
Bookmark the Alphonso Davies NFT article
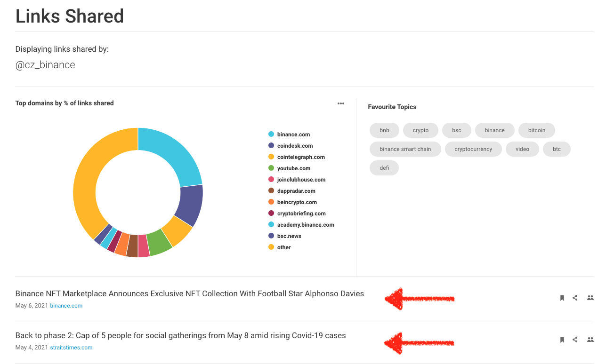pyautogui.click(x=562, y=297)
